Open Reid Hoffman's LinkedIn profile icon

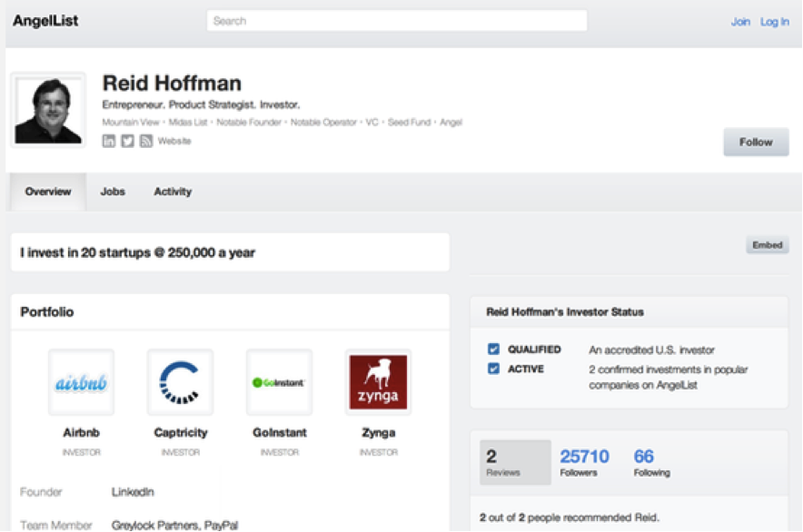(109, 141)
